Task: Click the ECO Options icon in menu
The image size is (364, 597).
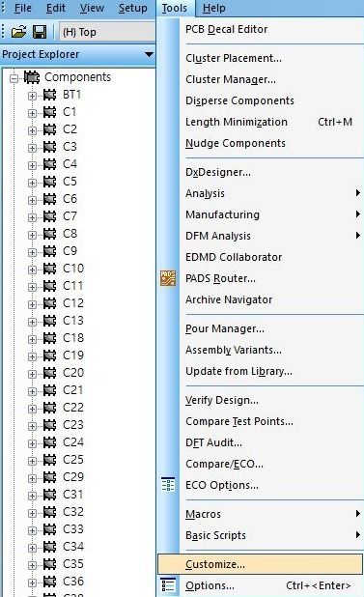Action: pyautogui.click(x=168, y=485)
